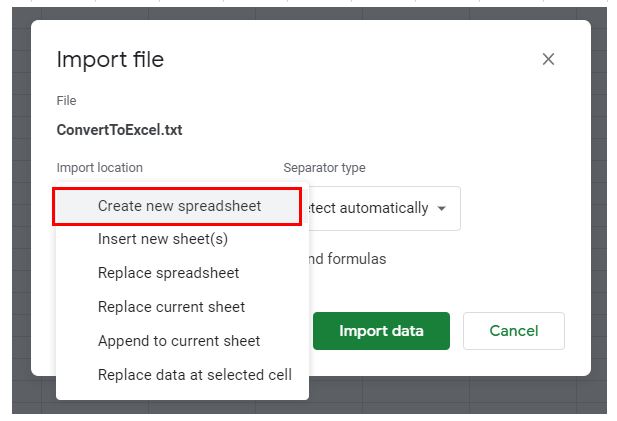The image size is (617, 421).
Task: Choose Insert new sheet(s) option
Action: pos(163,239)
